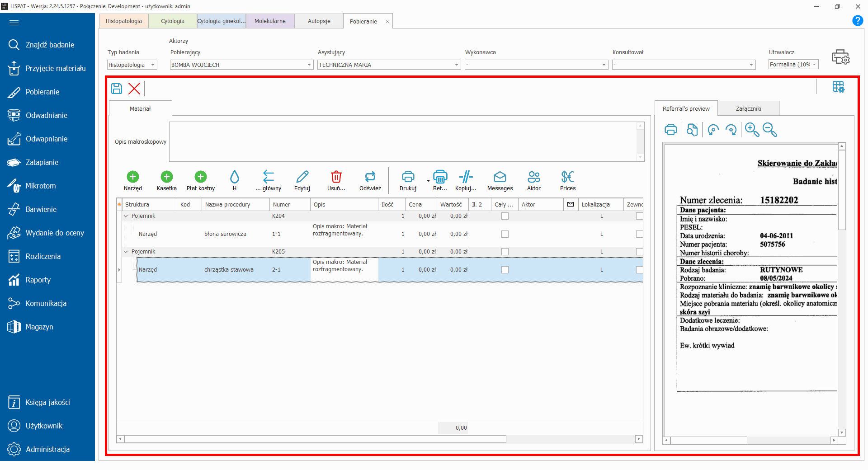Toggle Cały checkbox for błona surowicza row
This screenshot has height=470, width=868.
click(505, 234)
